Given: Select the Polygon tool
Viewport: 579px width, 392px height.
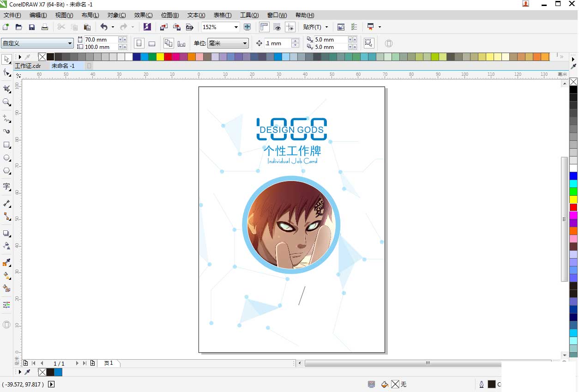Looking at the screenshot, I should coord(6,170).
